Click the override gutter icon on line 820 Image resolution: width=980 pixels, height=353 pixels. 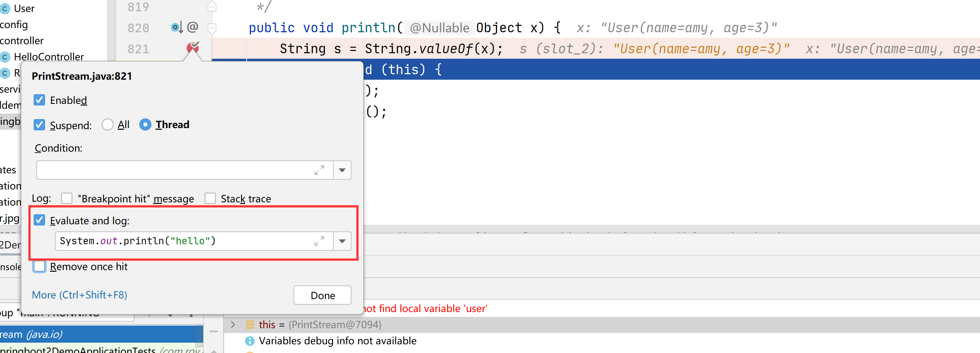pos(176,27)
